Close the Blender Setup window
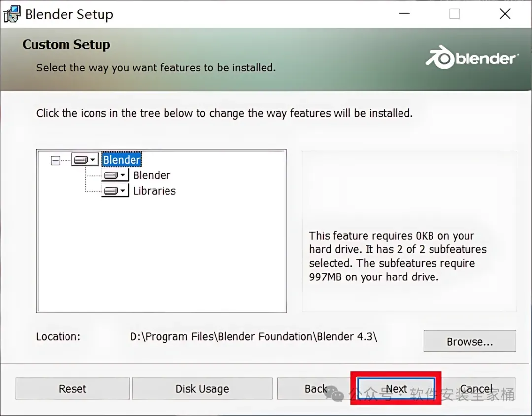532x416 pixels. 505,14
